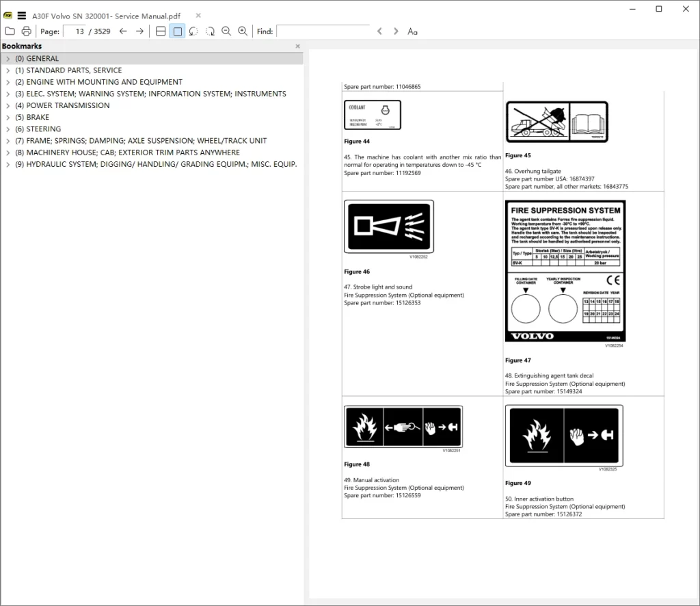Click the strobe light and sound decal image

click(x=389, y=226)
